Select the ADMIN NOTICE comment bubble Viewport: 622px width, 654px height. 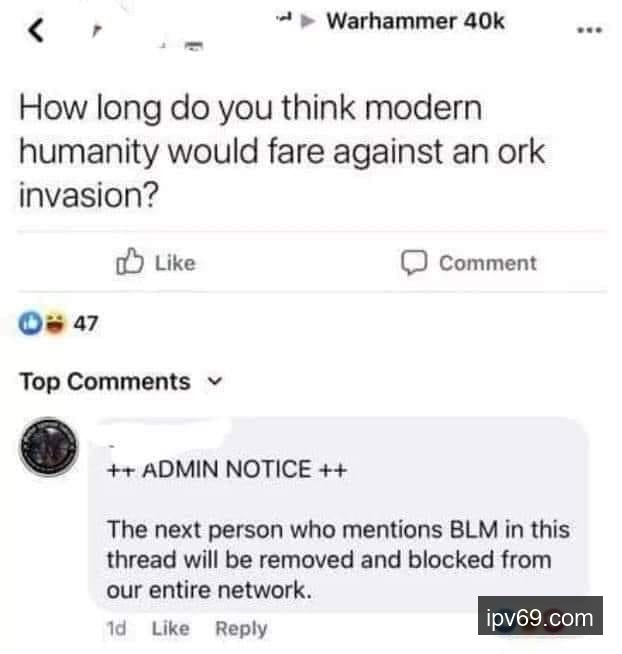(x=339, y=514)
